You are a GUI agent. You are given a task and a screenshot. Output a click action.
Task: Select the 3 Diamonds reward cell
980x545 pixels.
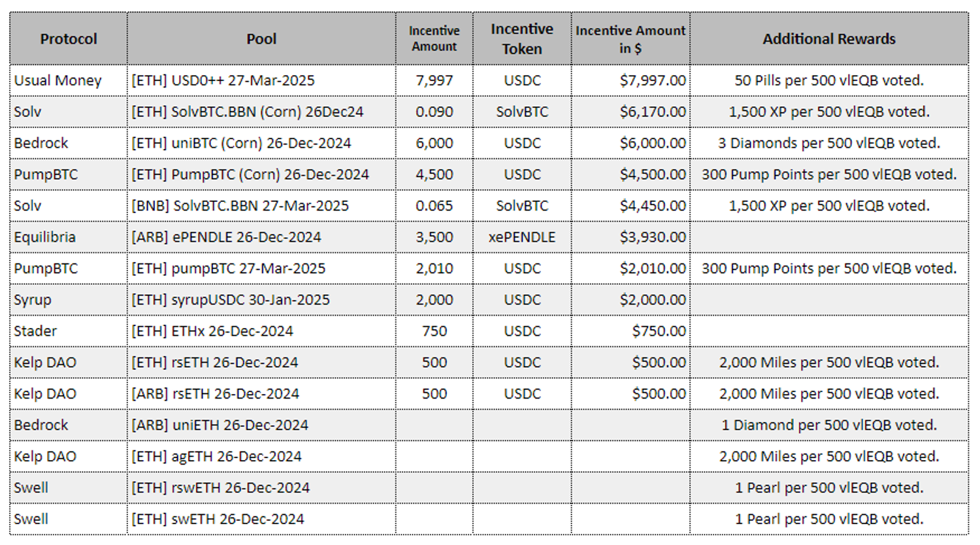(828, 144)
